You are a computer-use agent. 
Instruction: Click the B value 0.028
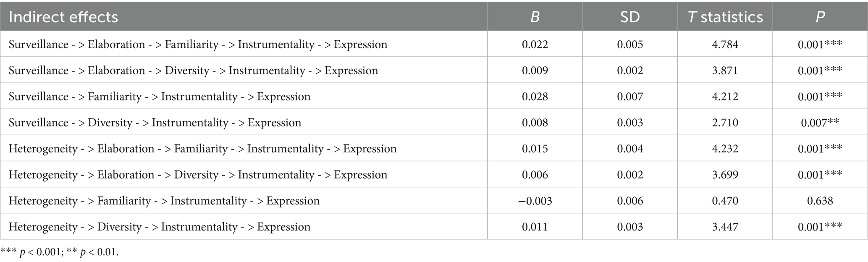coord(535,97)
